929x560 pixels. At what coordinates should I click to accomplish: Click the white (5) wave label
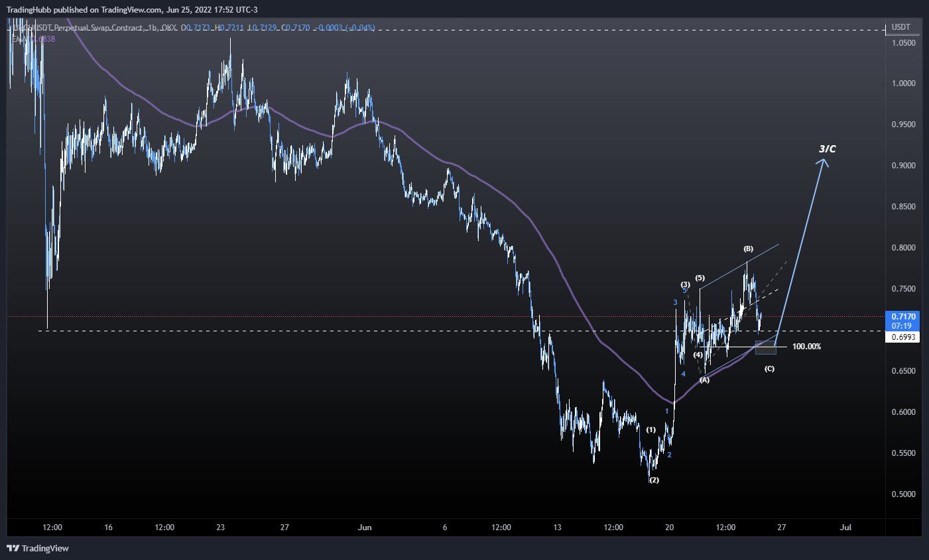pyautogui.click(x=700, y=278)
